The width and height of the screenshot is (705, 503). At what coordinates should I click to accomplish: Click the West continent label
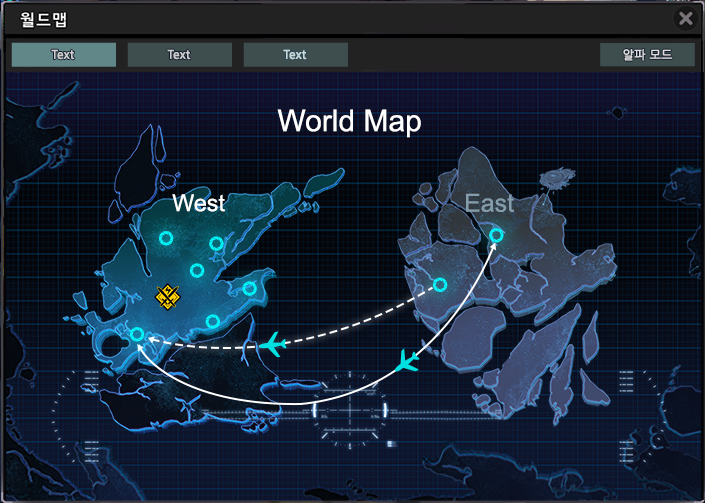(198, 204)
